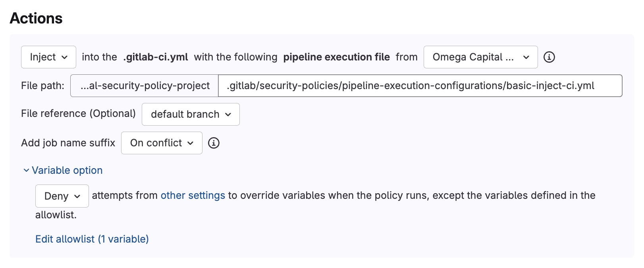
Task: Click the file path field ending basic-inject-ci.yml
Action: [x=420, y=85]
